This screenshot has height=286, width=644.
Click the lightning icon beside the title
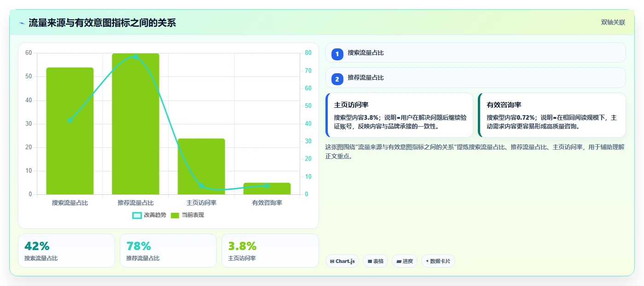(x=22, y=23)
